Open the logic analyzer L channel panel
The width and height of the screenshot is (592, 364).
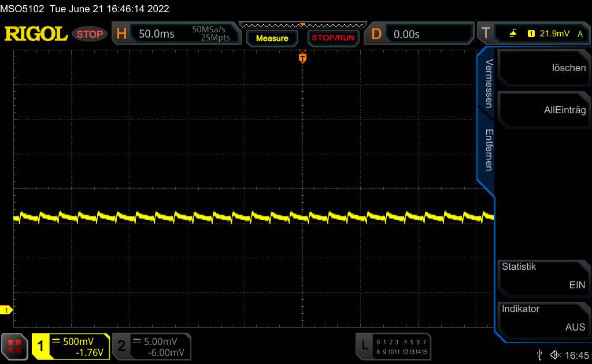click(393, 346)
